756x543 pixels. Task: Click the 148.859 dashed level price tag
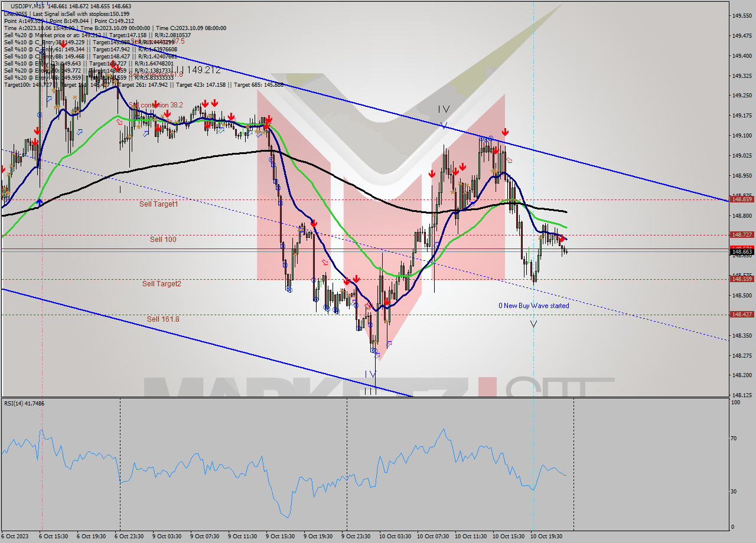pyautogui.click(x=739, y=199)
